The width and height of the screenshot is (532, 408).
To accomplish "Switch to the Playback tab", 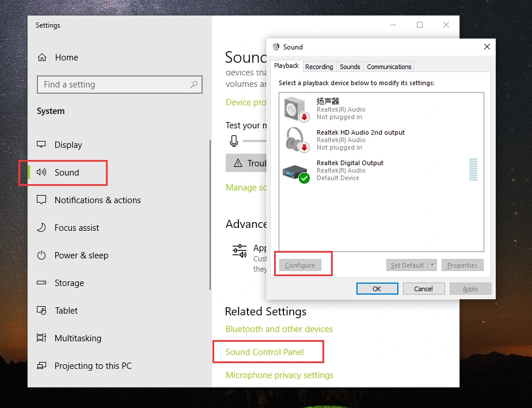I will 286,66.
